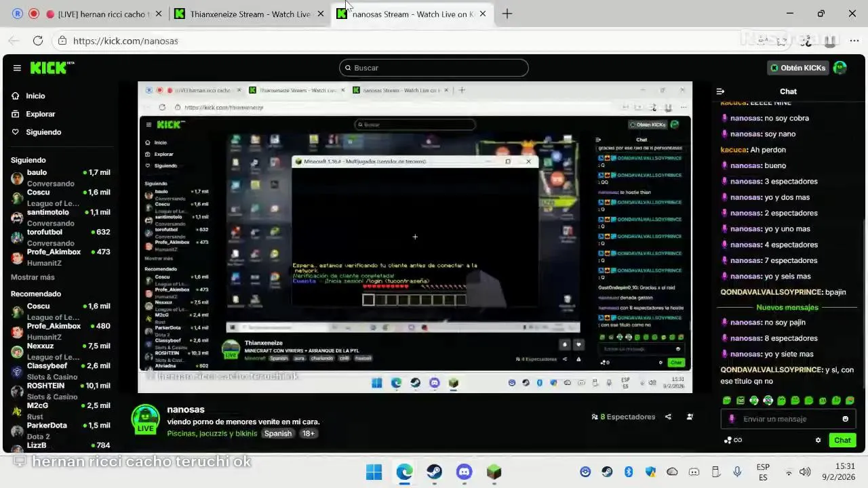Expand the list with Mostrar más
The width and height of the screenshot is (868, 488).
[33, 277]
